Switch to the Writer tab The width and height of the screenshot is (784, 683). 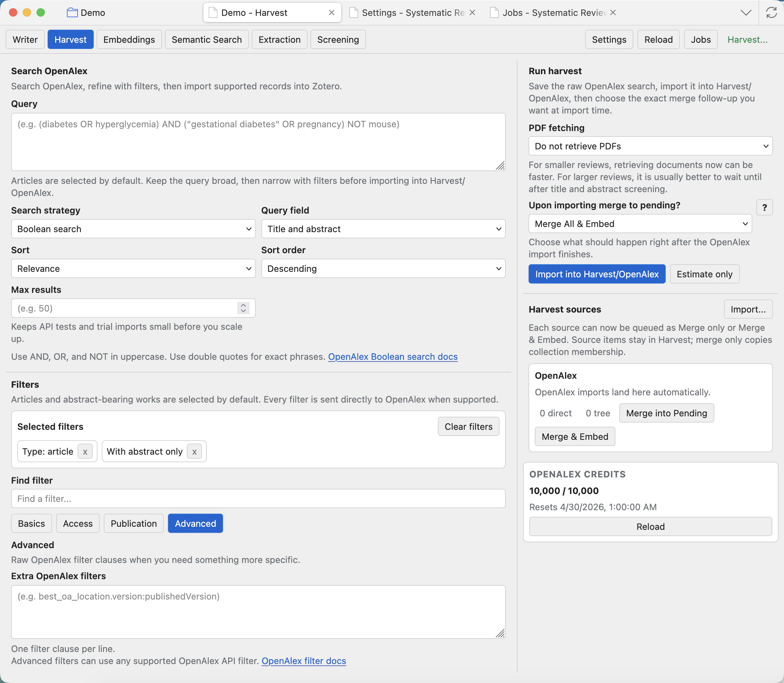tap(25, 40)
